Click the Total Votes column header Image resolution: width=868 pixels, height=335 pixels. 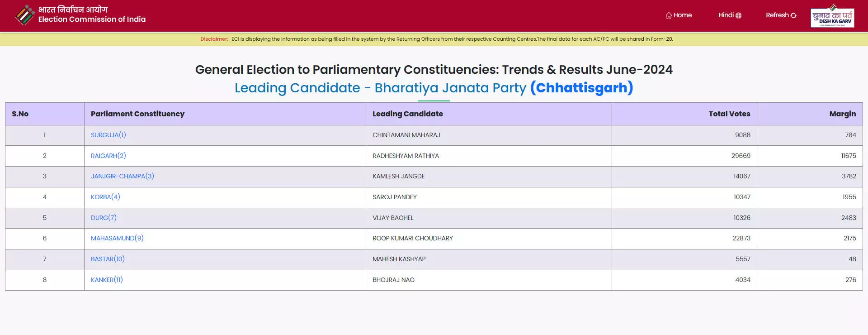coord(729,114)
